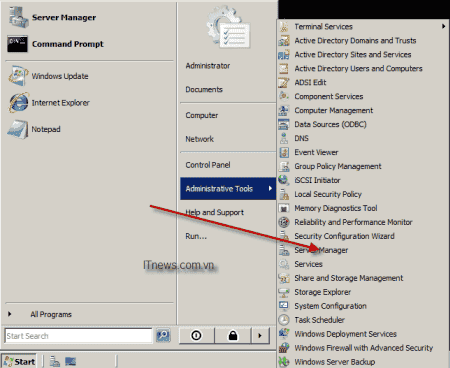Open Notepad from Start menu
This screenshot has width=450, height=368.
[34, 129]
